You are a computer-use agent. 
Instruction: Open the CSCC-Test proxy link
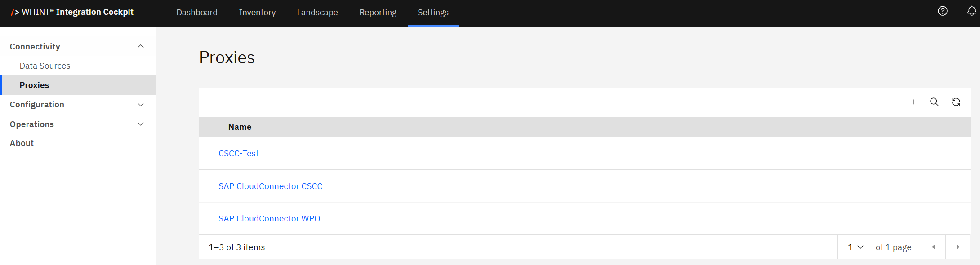coord(238,154)
